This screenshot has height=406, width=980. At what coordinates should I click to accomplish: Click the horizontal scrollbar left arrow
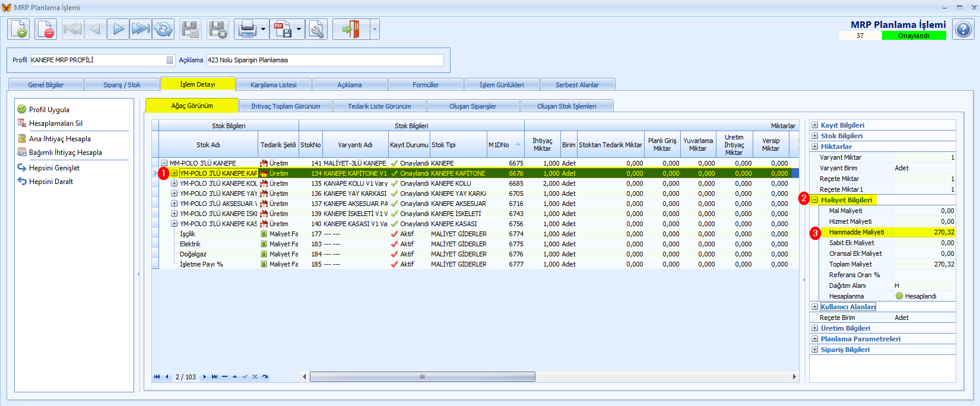pos(305,377)
